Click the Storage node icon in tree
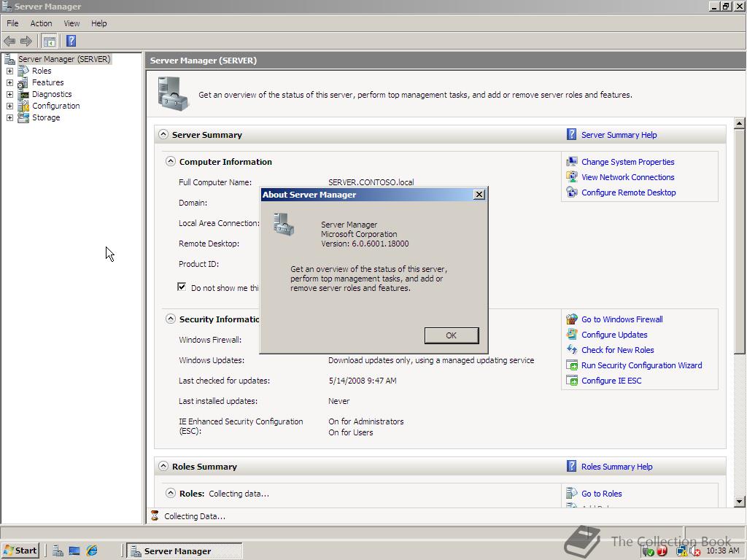Screen dimensions: 747x560 (x=23, y=117)
